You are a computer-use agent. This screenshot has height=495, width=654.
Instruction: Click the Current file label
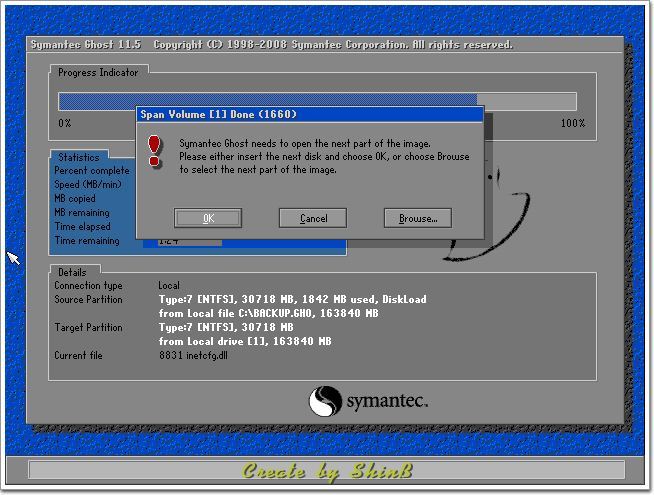coord(78,355)
